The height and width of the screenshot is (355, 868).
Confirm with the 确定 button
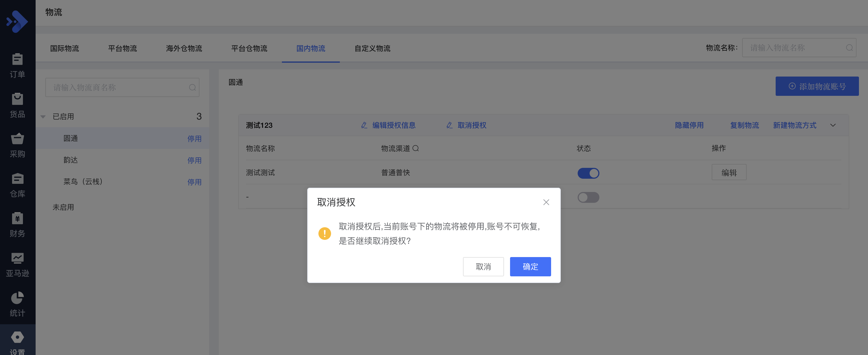[x=530, y=266]
